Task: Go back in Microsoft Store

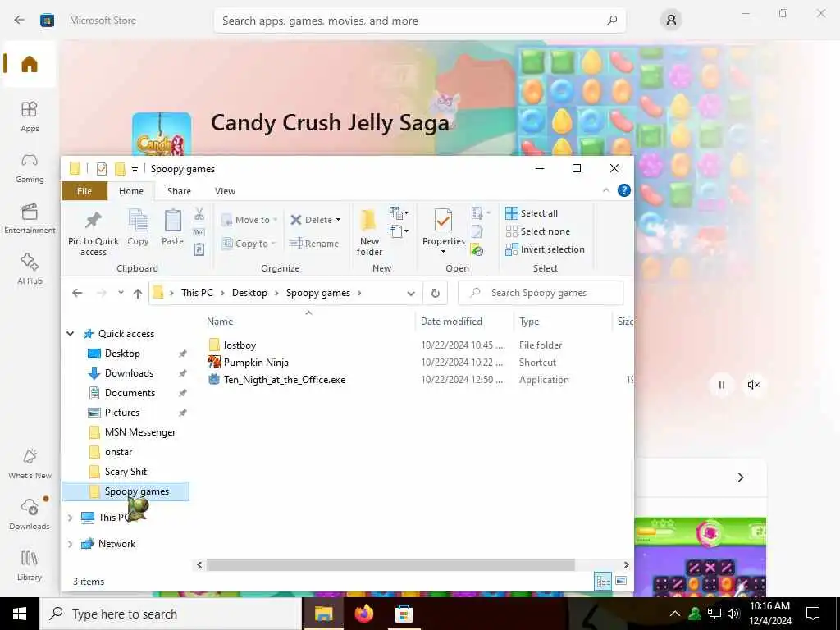Action: pyautogui.click(x=20, y=20)
